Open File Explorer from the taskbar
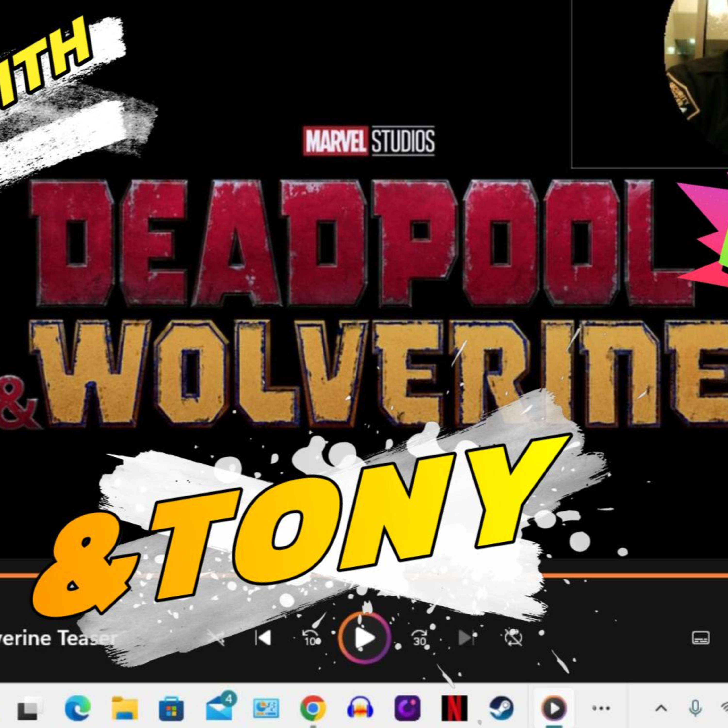The image size is (728, 728). tap(125, 708)
